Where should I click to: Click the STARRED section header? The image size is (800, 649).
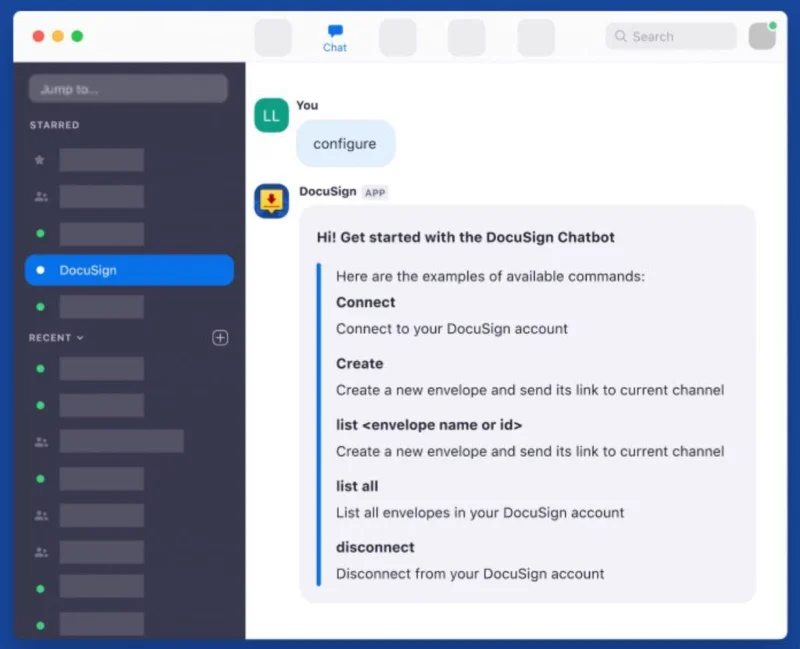pyautogui.click(x=54, y=125)
